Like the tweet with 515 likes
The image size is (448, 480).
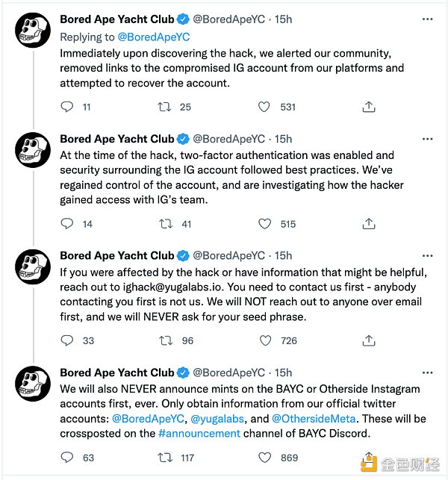(x=264, y=223)
